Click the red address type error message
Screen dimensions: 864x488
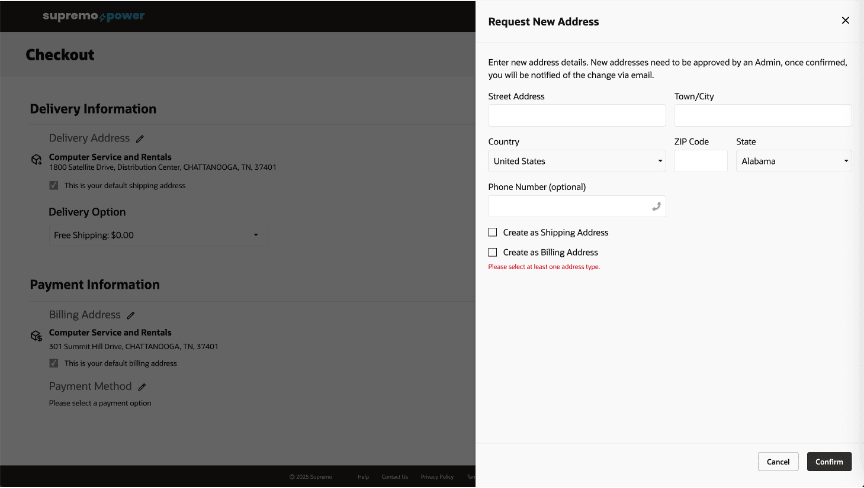[544, 267]
